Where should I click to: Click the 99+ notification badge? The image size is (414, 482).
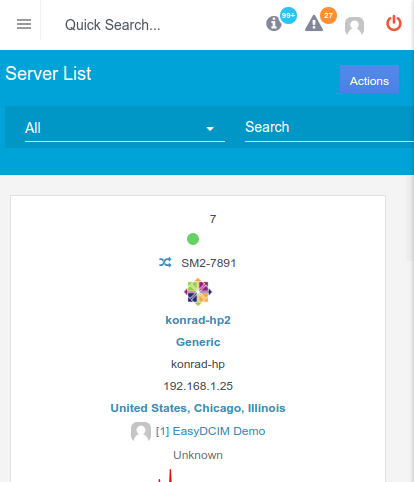(x=288, y=15)
